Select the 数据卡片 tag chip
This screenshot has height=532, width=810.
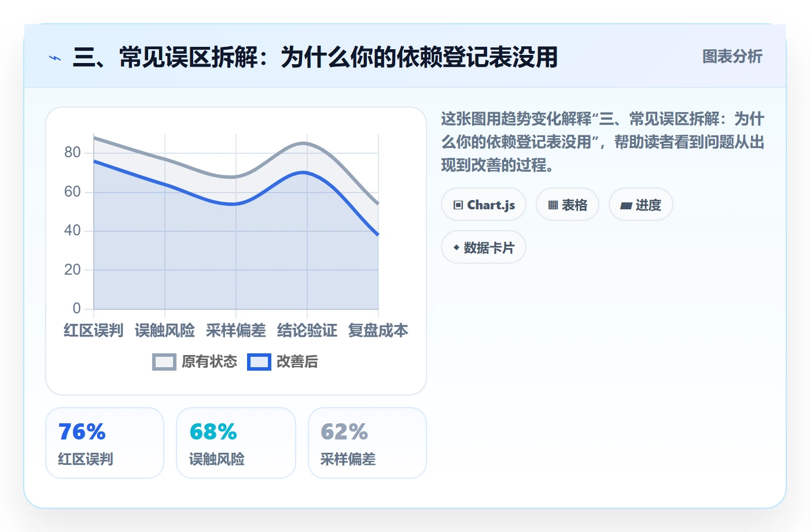click(x=484, y=247)
